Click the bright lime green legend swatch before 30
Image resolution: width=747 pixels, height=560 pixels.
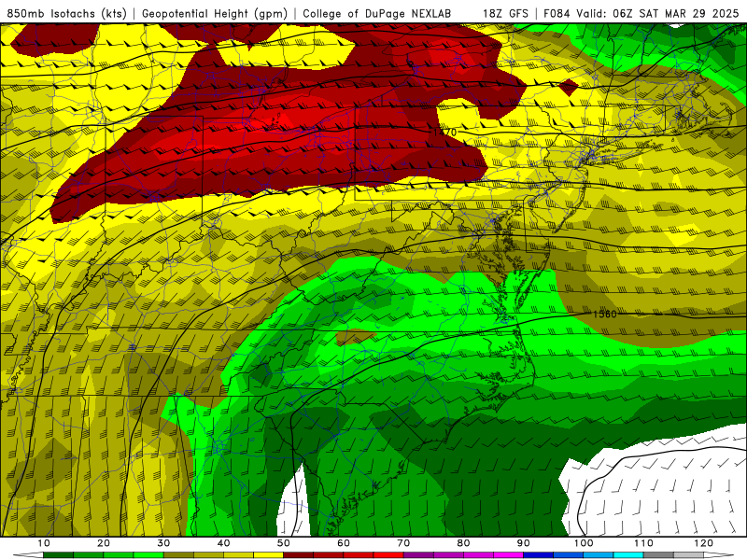coord(148,555)
